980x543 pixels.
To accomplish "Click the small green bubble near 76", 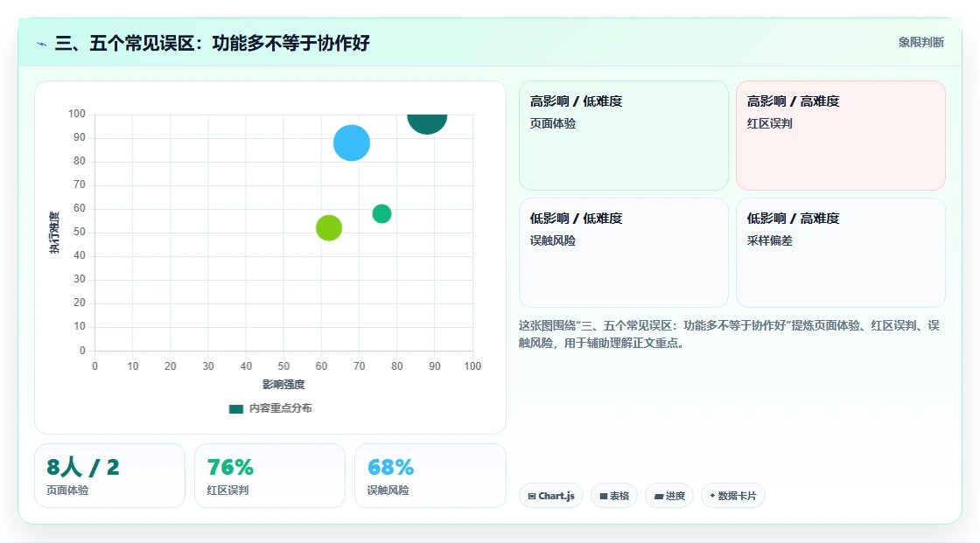I will click(381, 213).
